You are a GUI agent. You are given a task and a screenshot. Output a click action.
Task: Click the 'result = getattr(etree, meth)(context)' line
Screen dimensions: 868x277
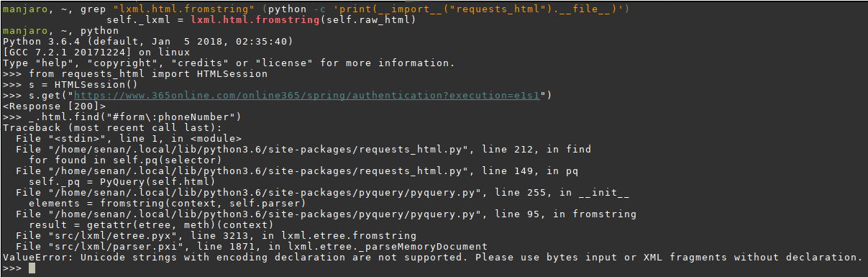[x=152, y=224]
